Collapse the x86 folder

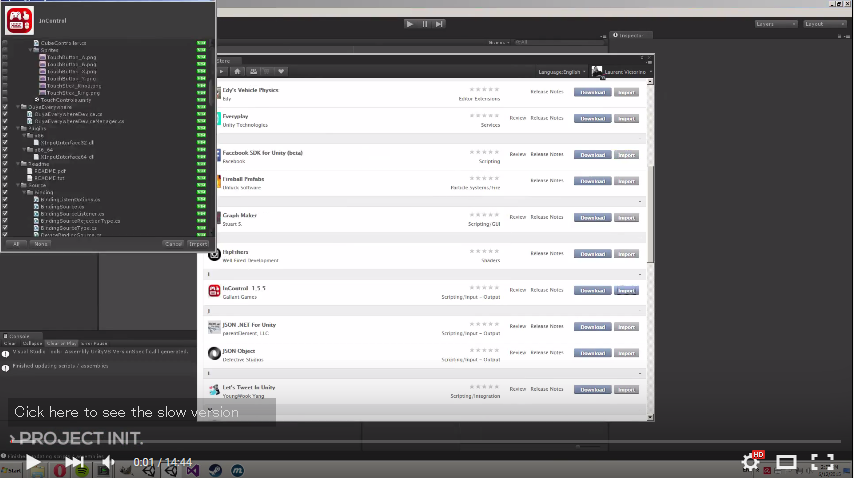click(x=24, y=136)
